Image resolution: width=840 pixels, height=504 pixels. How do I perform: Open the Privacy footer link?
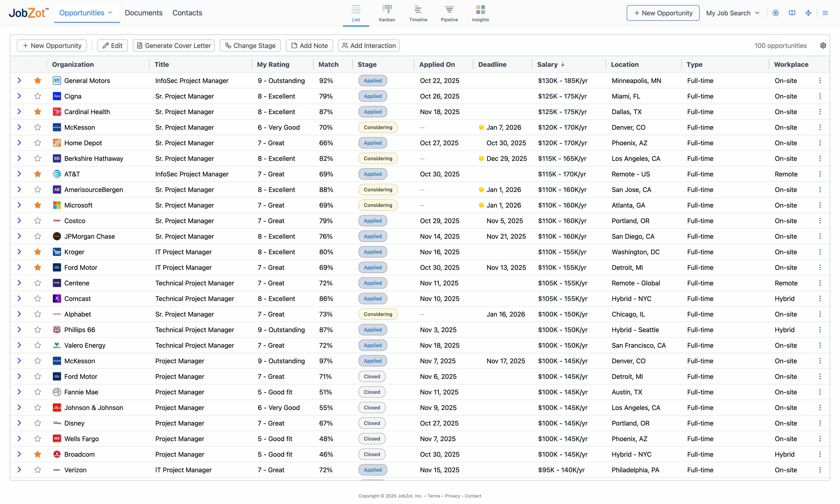(452, 496)
